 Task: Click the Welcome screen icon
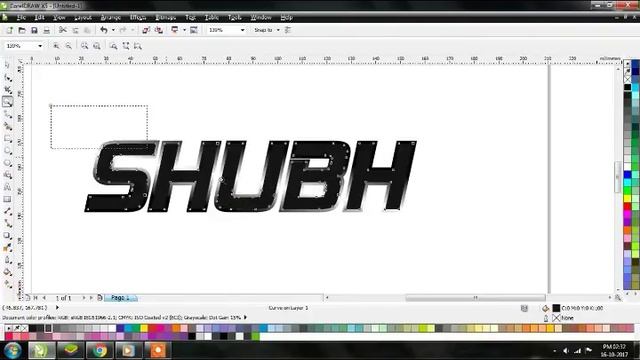tap(194, 30)
